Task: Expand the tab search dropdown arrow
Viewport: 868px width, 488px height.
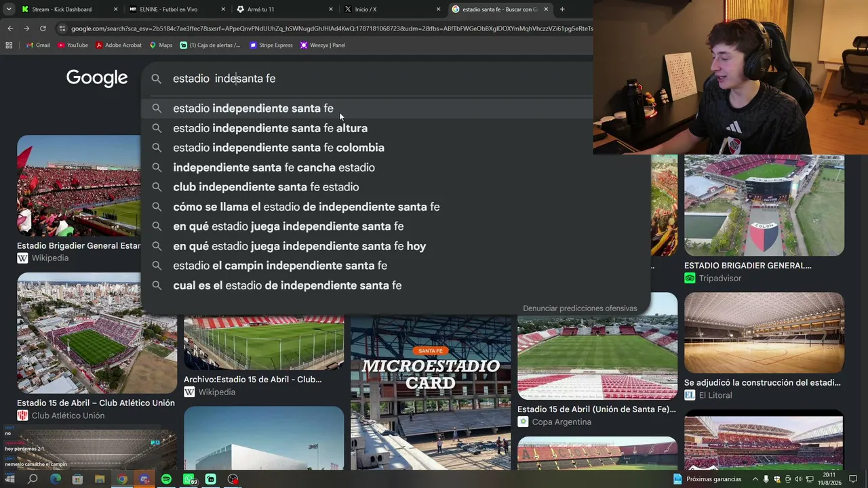Action: (9, 9)
